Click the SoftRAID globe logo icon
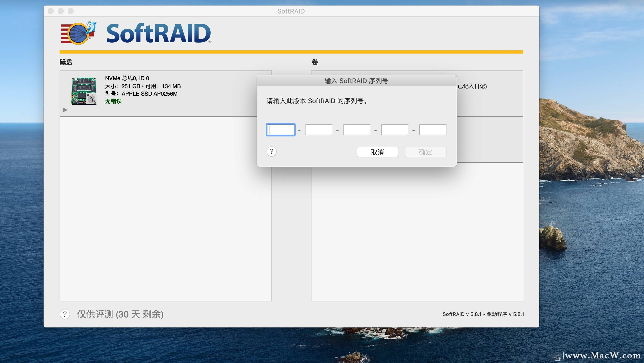Image resolution: width=644 pixels, height=363 pixels. pos(78,33)
